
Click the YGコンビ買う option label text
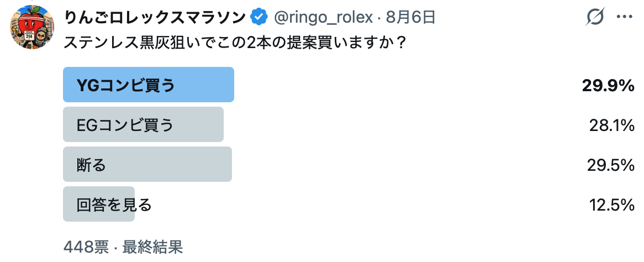[126, 85]
